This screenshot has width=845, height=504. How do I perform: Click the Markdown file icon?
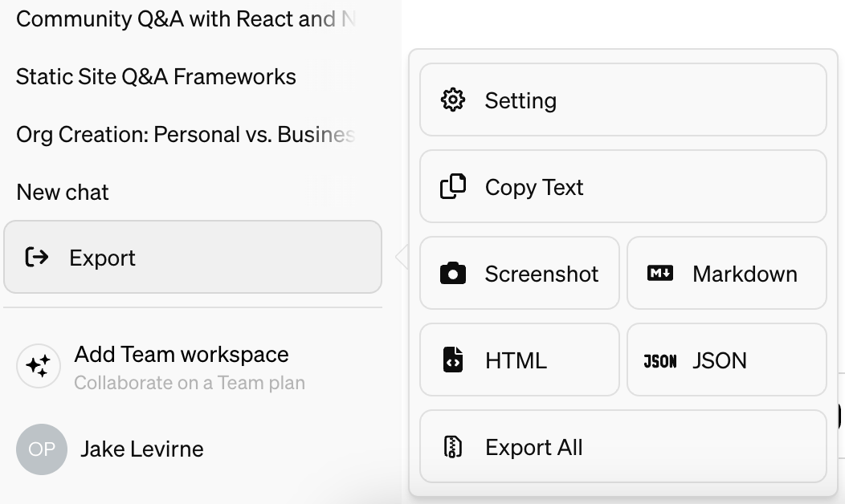point(660,274)
